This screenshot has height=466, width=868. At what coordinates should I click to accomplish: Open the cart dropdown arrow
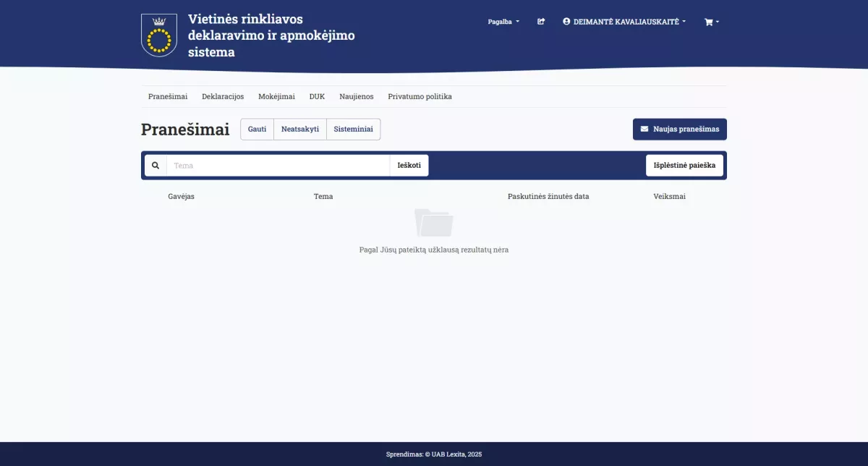pyautogui.click(x=718, y=21)
